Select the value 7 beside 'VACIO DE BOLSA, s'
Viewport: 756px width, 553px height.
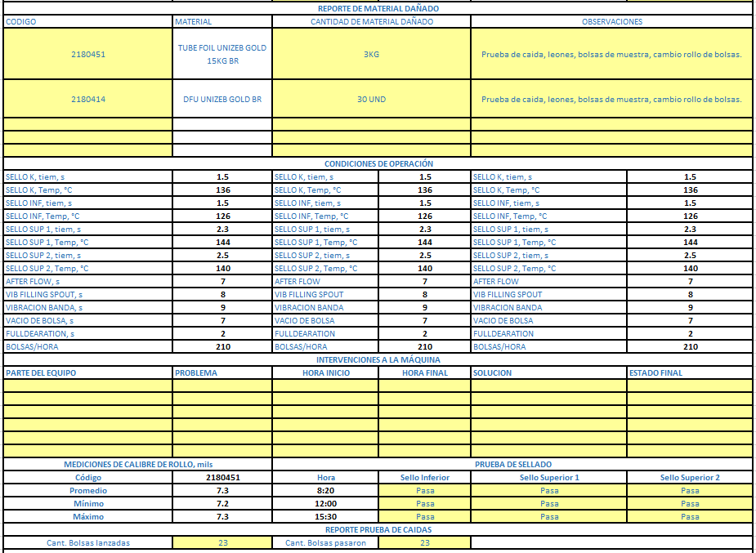[222, 320]
